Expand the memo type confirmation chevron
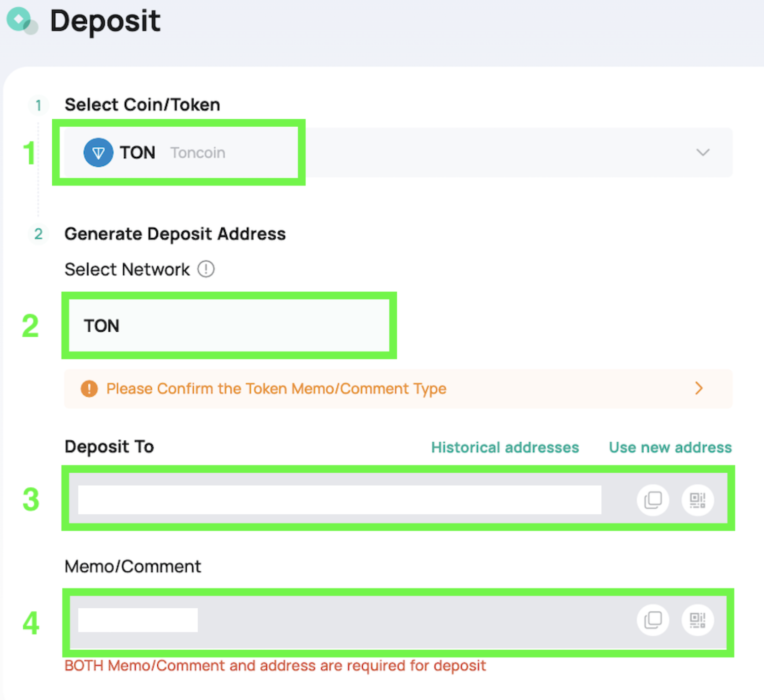The image size is (764, 700). pos(698,388)
